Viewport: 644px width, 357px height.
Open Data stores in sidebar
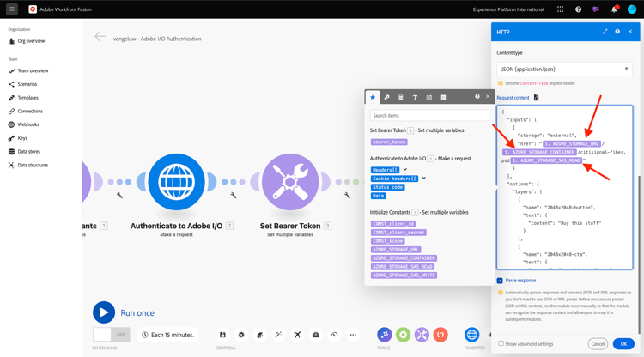pyautogui.click(x=25, y=151)
